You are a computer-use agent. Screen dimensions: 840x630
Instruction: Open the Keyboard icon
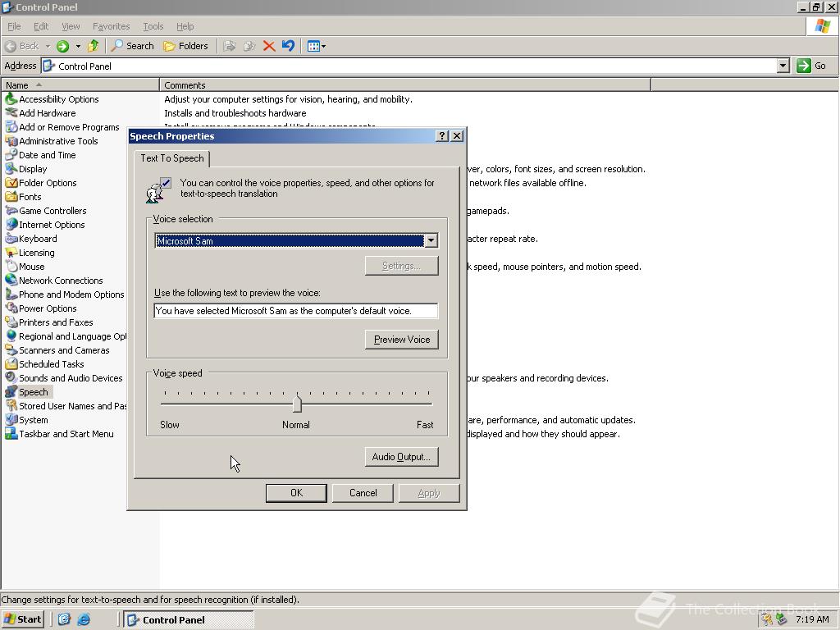coord(11,239)
